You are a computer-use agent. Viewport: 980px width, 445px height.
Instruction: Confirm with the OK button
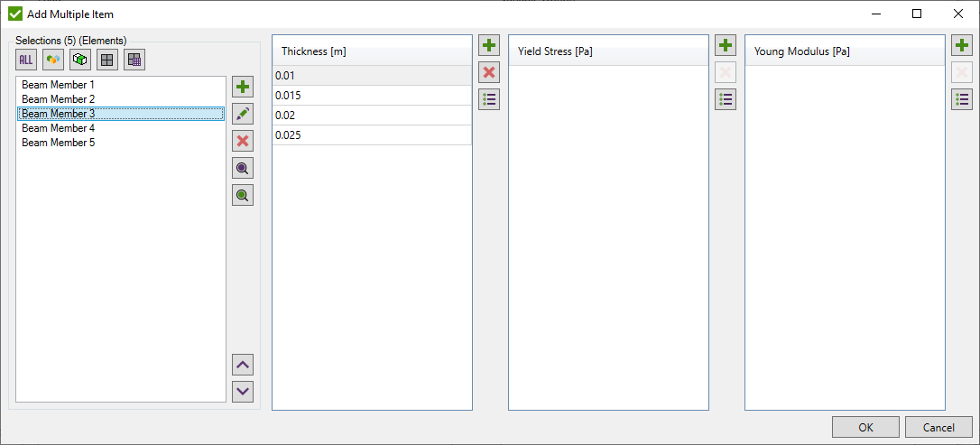tap(865, 427)
